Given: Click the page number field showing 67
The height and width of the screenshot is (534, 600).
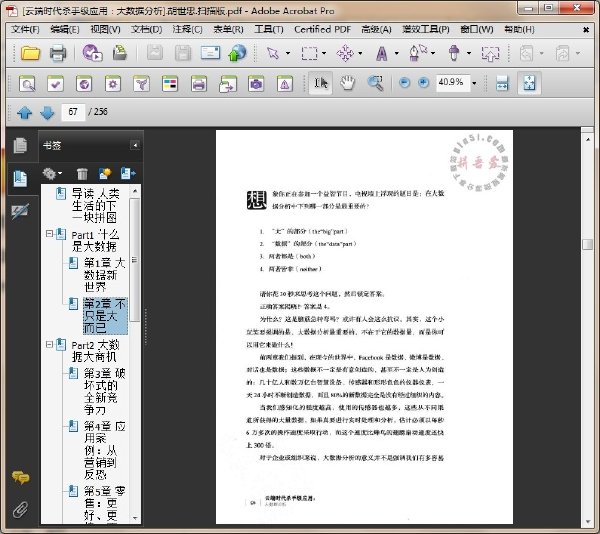Looking at the screenshot, I should 73,112.
